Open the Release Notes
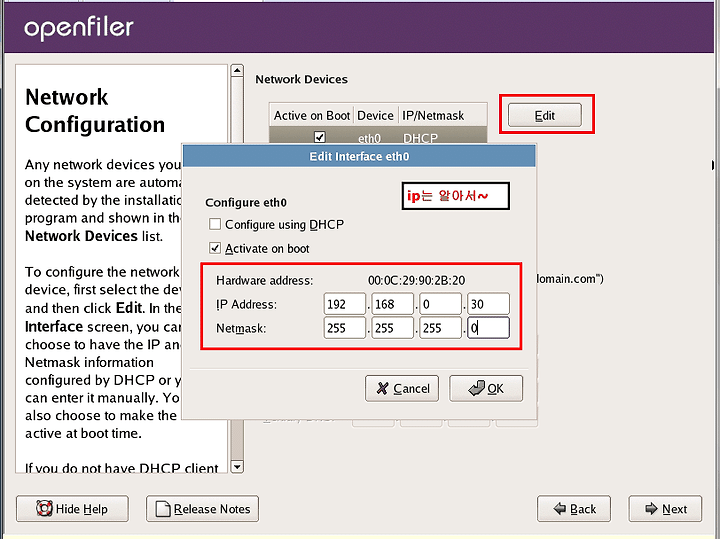Screen dimensions: 720x539 [x=202, y=509]
